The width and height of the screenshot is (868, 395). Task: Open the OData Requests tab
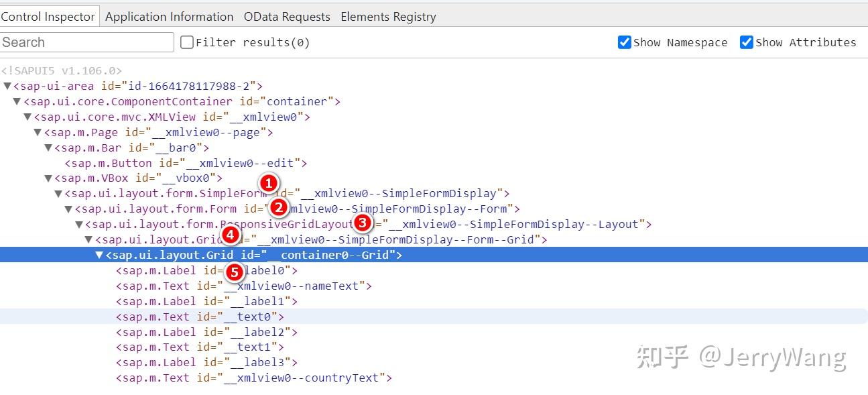(x=287, y=17)
